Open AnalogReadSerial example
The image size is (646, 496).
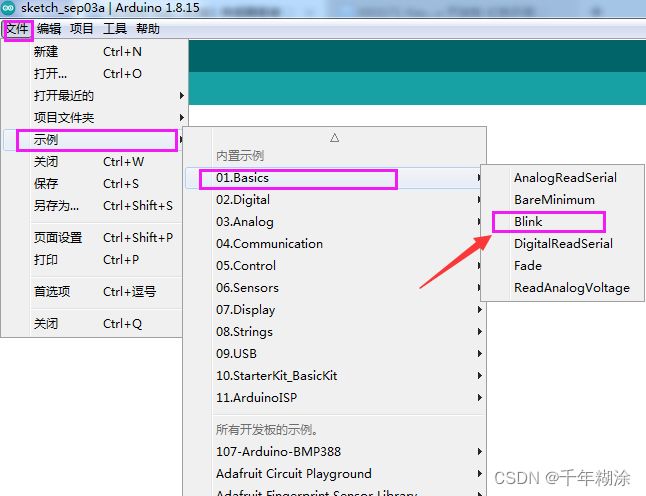point(562,178)
